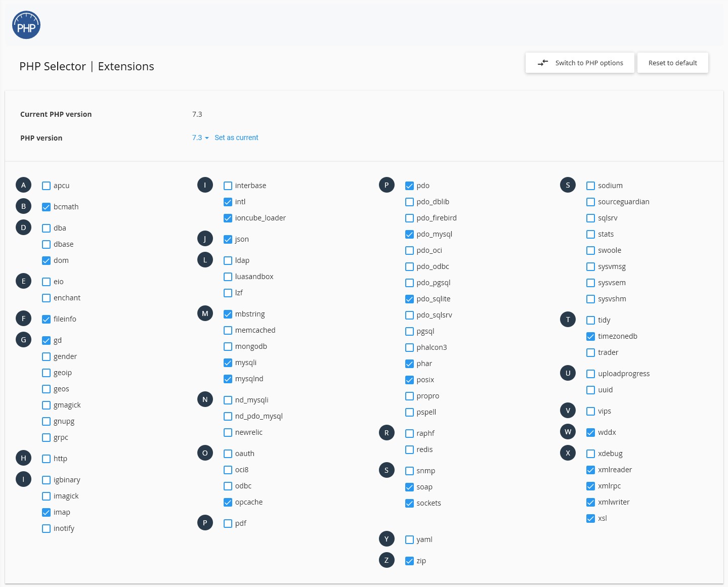Image resolution: width=728 pixels, height=587 pixels.
Task: Uncheck the mysqlnd extension
Action: [x=228, y=379]
